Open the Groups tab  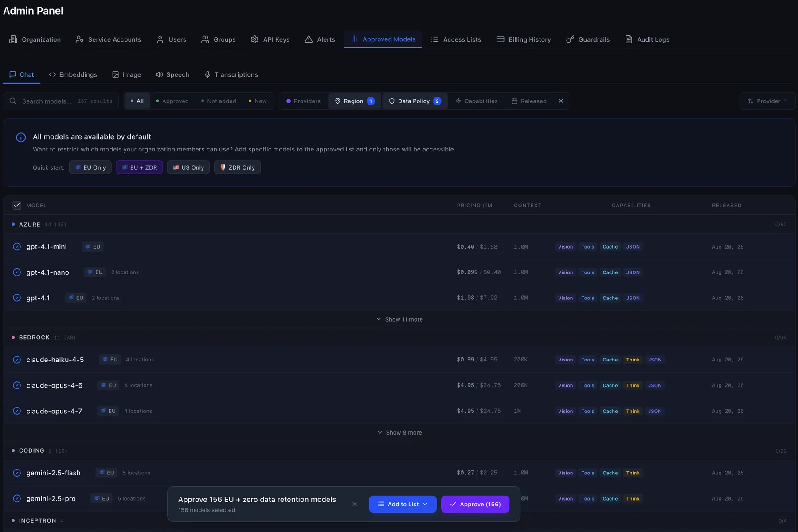tap(219, 39)
